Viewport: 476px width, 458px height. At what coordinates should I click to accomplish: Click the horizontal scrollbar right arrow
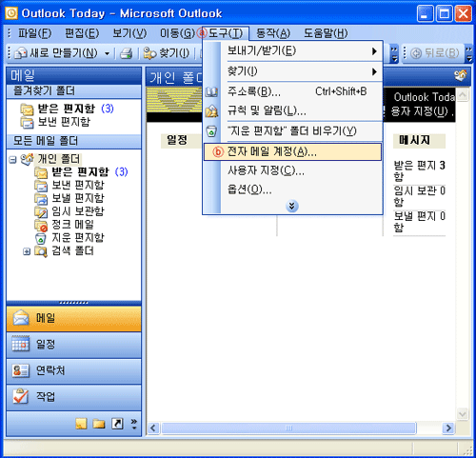click(x=448, y=428)
